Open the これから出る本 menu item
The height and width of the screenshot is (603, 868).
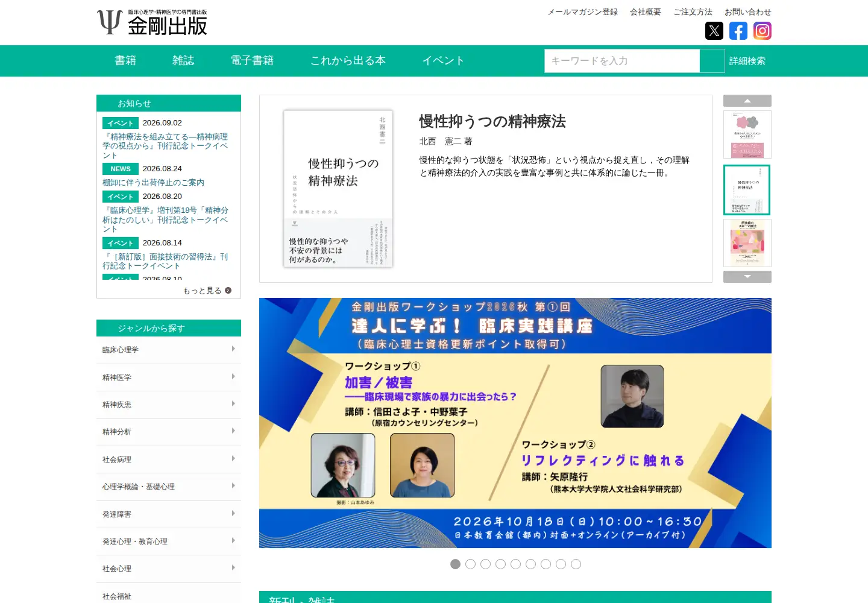348,60
